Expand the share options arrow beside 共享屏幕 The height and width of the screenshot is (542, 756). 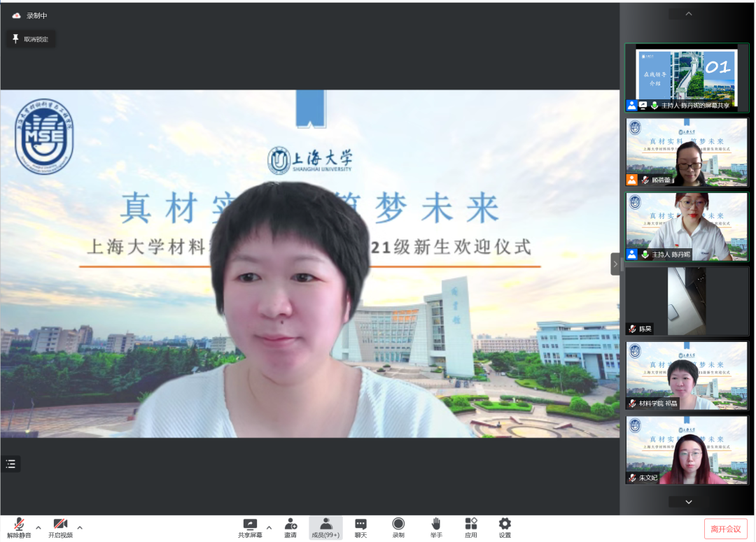pos(269,527)
